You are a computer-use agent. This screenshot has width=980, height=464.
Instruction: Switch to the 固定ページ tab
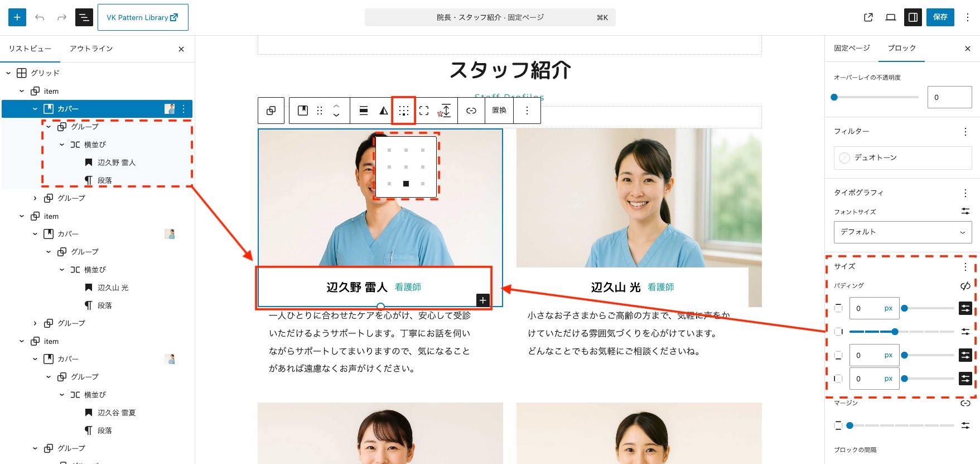click(852, 49)
